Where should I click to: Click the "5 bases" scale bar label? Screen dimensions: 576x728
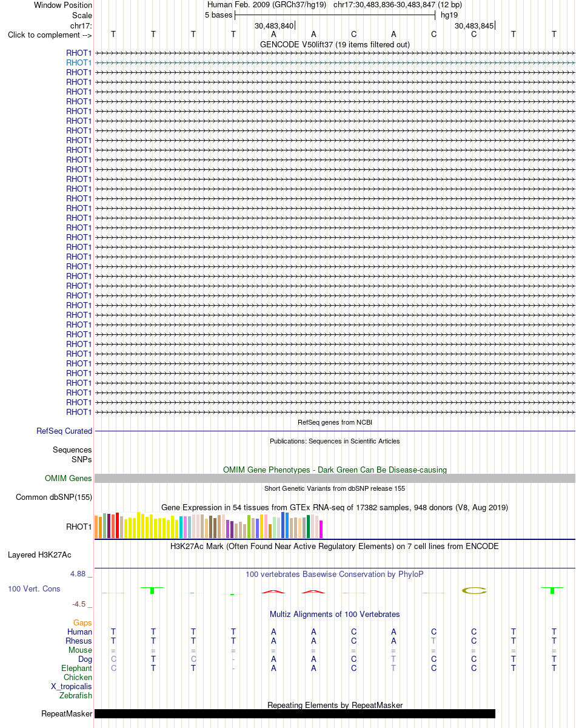tap(218, 15)
